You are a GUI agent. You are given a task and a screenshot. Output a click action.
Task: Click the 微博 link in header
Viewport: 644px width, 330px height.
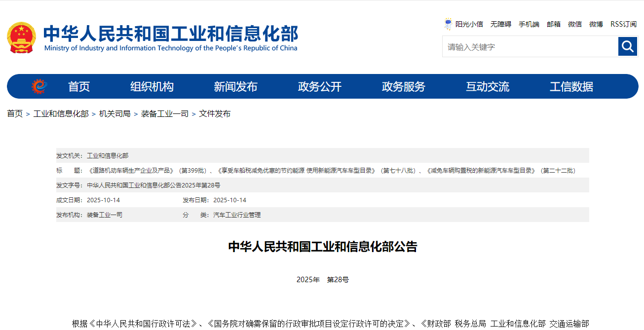tap(596, 24)
